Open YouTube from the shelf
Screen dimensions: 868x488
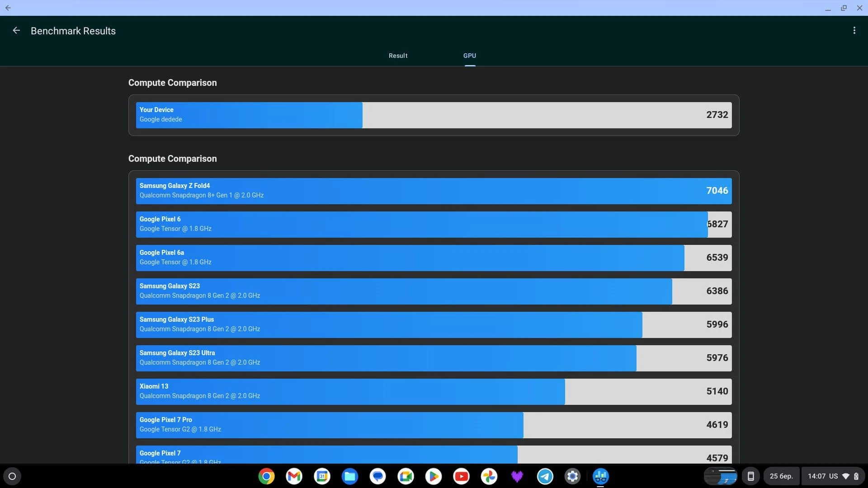pyautogui.click(x=462, y=476)
